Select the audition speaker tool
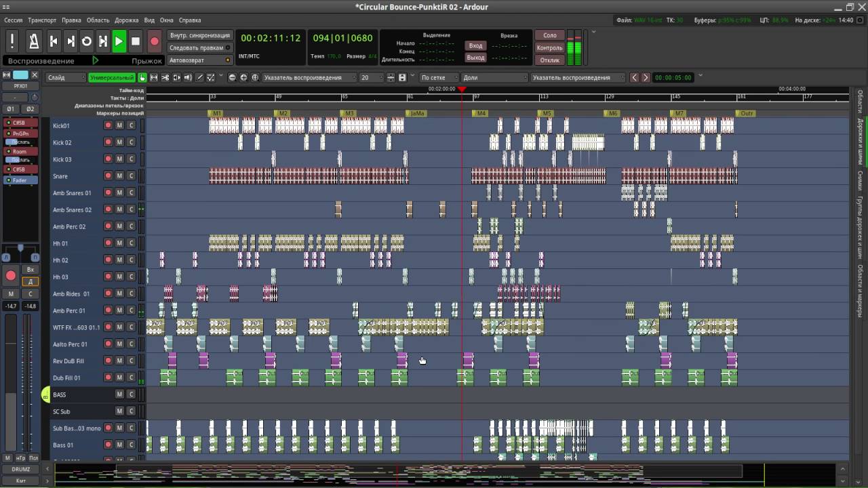 coord(188,77)
